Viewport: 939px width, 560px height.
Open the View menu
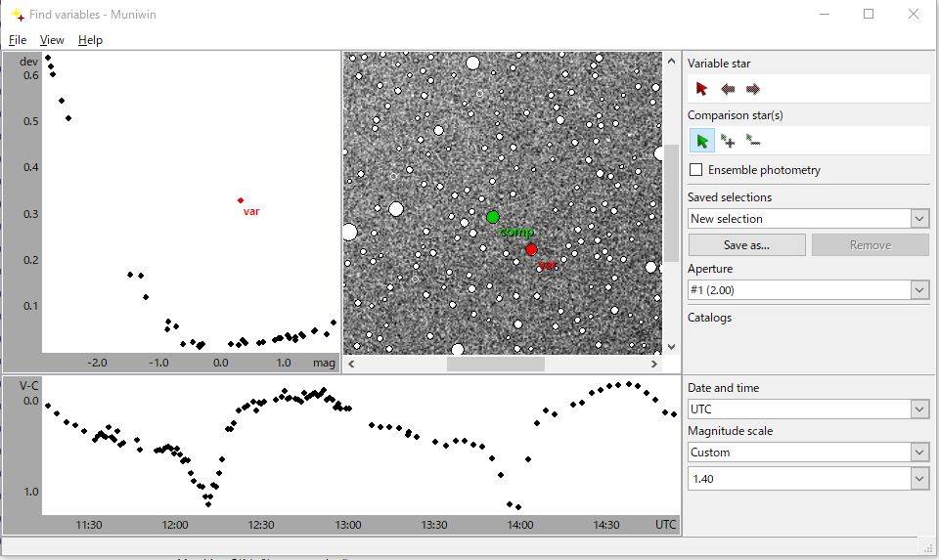click(52, 40)
